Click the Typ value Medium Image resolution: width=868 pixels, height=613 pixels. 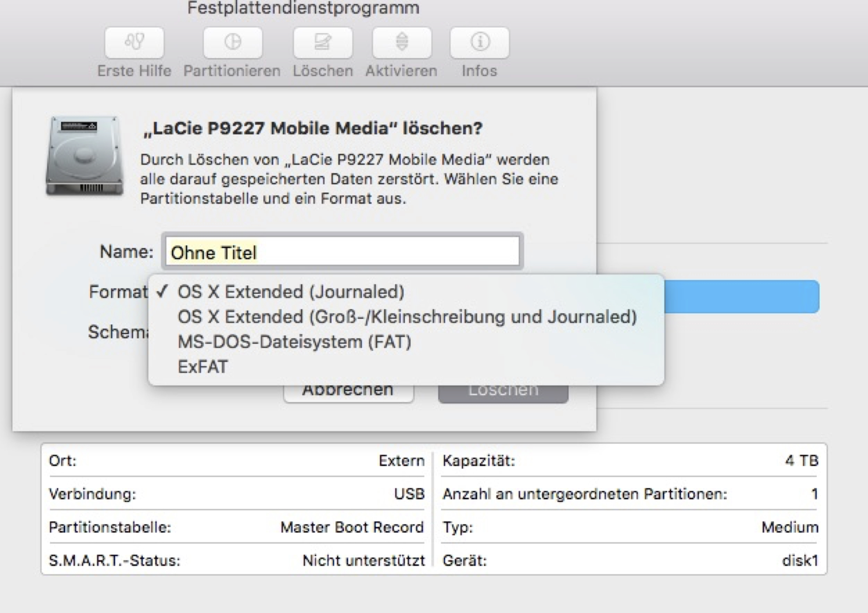[790, 527]
